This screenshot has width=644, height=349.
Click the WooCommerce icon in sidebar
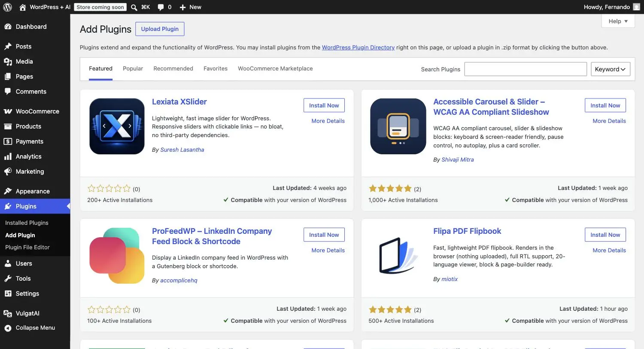point(8,111)
